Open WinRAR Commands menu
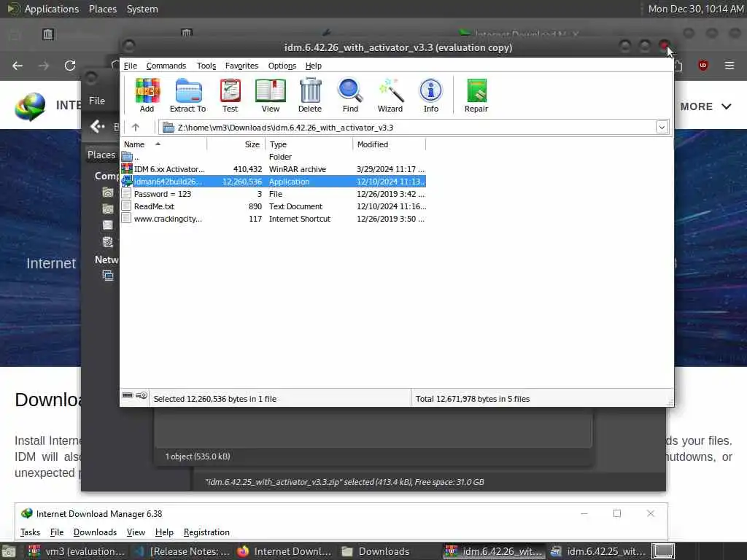 pyautogui.click(x=166, y=66)
